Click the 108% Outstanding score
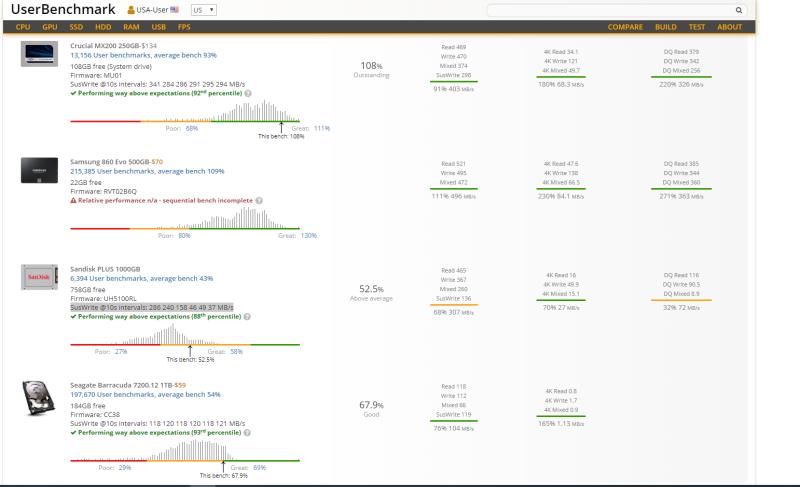 [371, 69]
